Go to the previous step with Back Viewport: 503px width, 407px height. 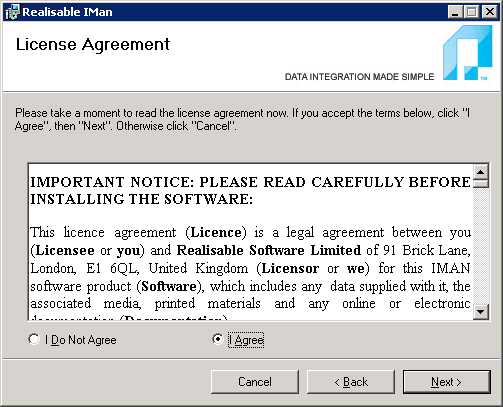[351, 382]
